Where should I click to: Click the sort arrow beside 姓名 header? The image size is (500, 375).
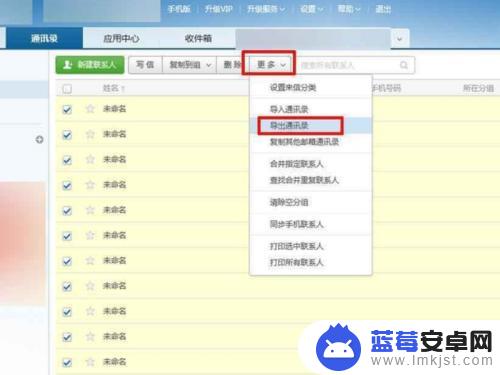[x=123, y=89]
